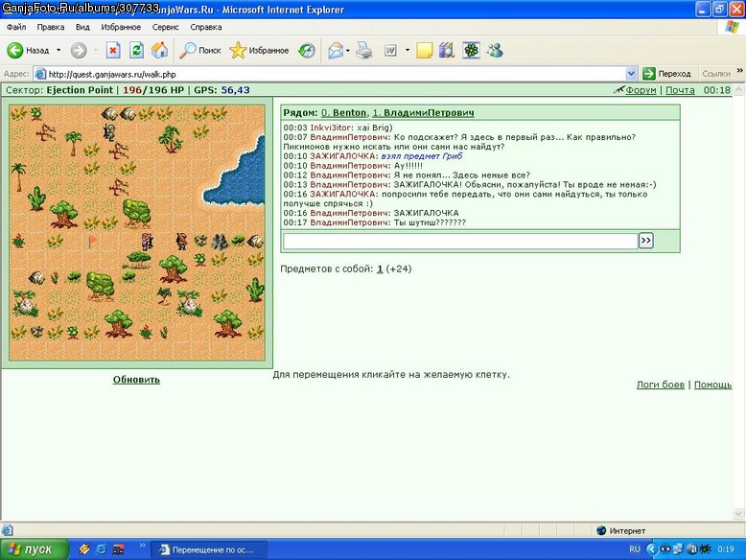
Task: Open the Вид menu
Action: point(82,27)
